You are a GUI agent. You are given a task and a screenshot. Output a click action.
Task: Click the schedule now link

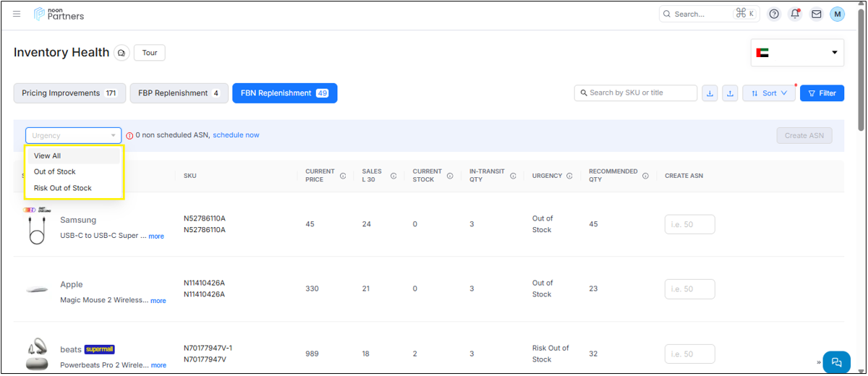(x=236, y=135)
